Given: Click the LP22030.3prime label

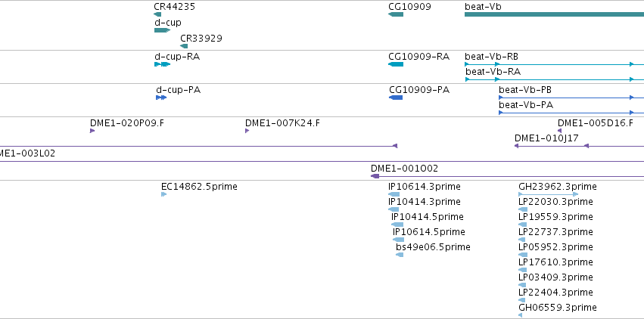Looking at the screenshot, I should [555, 202].
